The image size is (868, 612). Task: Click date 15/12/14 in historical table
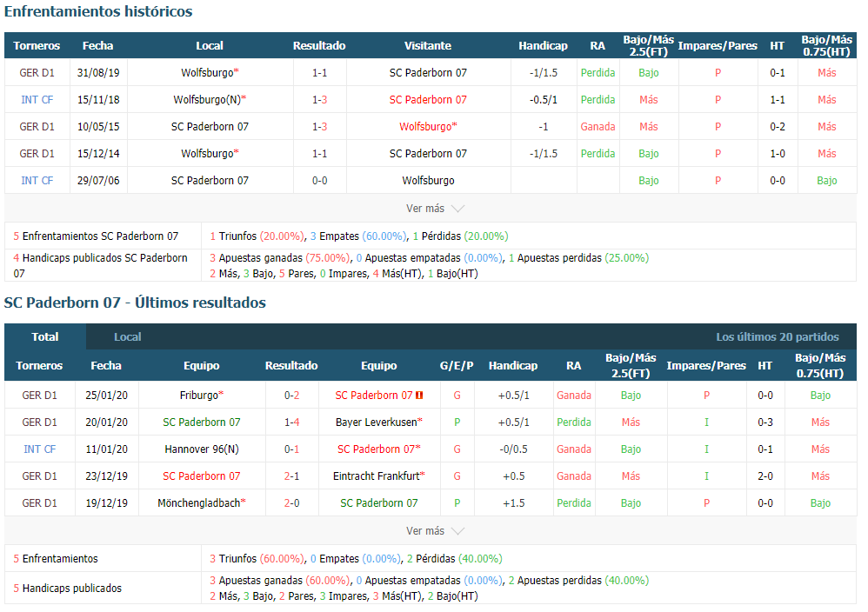click(98, 153)
